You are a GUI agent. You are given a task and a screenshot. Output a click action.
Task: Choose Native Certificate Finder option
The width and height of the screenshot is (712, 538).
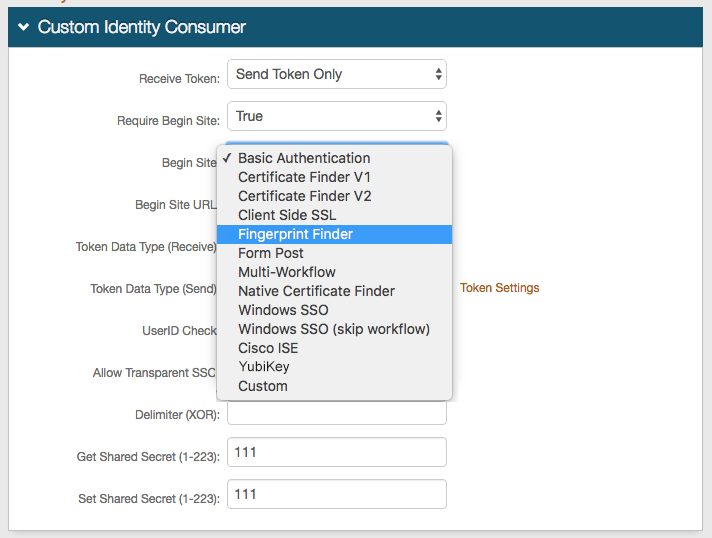point(316,291)
